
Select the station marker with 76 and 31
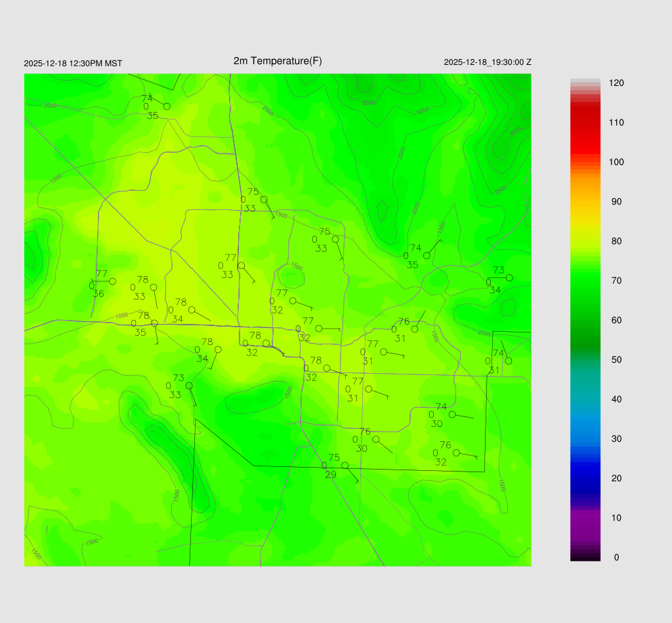tap(415, 329)
